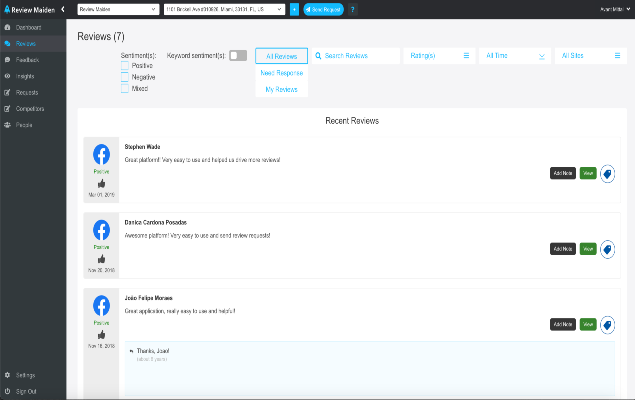Click the Facebook icon on Danica Cardona Posadas's review
The height and width of the screenshot is (400, 635).
[x=101, y=230]
